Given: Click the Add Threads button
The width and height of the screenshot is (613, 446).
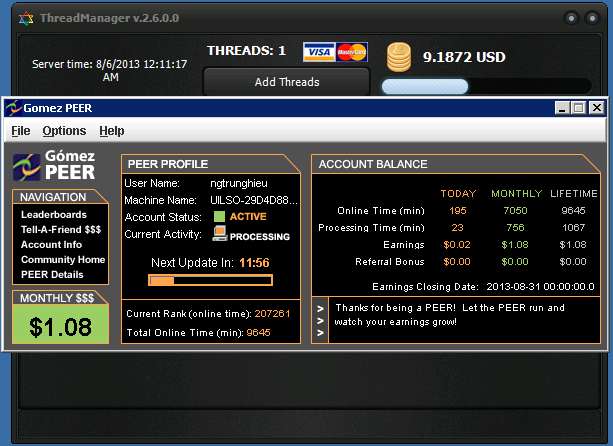Looking at the screenshot, I should pyautogui.click(x=287, y=82).
